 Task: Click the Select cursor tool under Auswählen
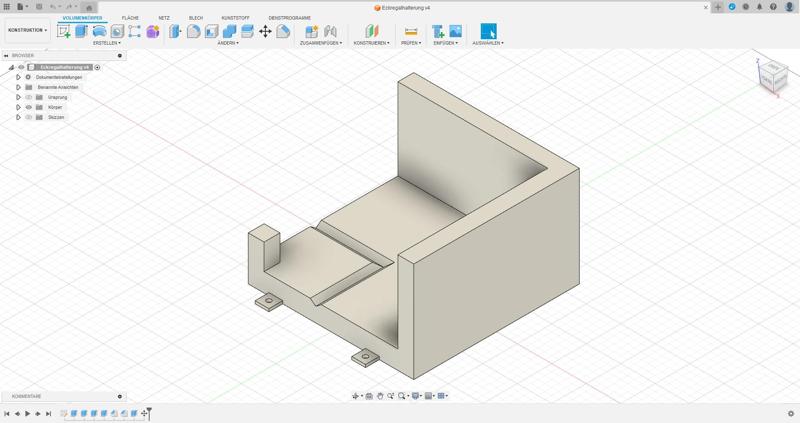coord(488,31)
